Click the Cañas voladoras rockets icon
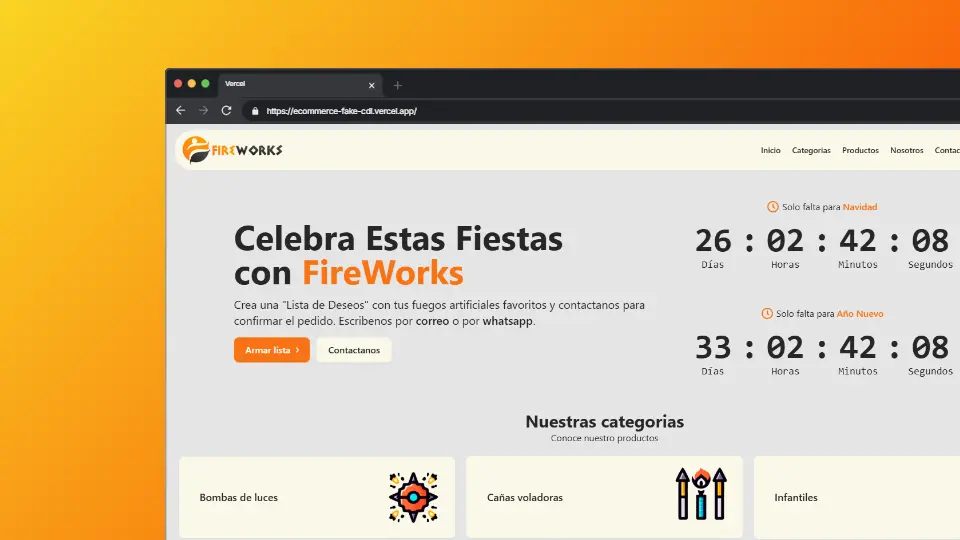The image size is (960, 540). (x=701, y=494)
